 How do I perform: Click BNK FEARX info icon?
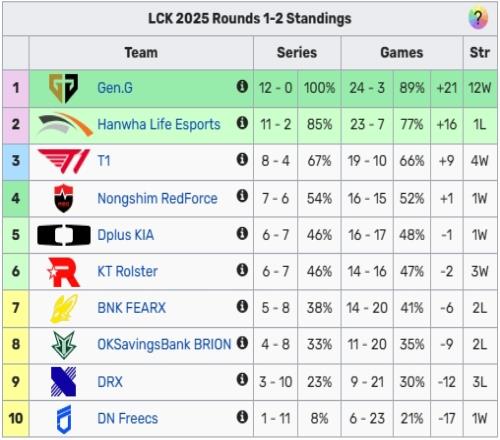click(x=242, y=306)
